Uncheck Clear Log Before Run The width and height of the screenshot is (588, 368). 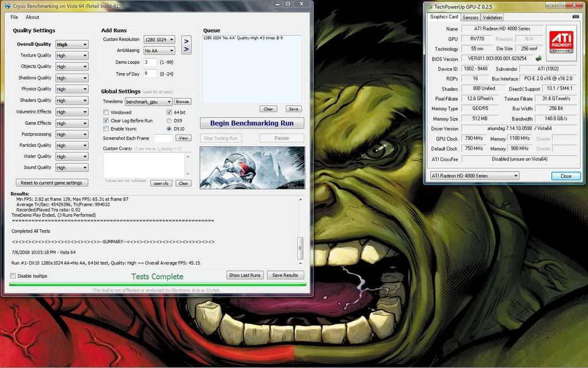coord(106,121)
